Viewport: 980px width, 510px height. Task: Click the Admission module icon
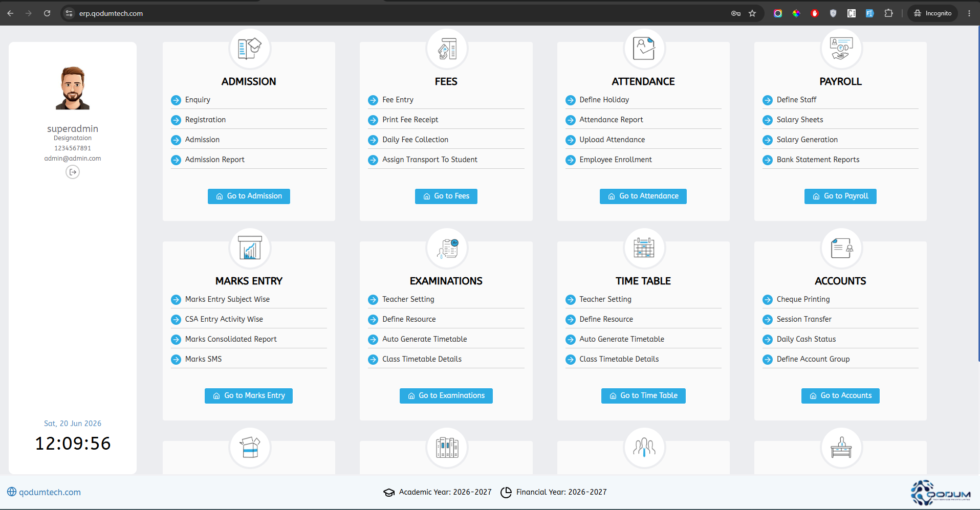[x=250, y=49]
